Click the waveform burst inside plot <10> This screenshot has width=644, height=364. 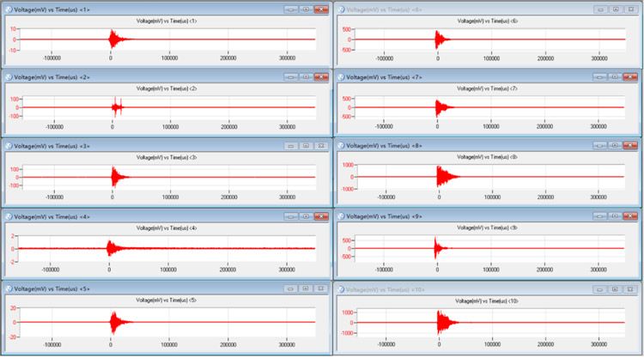coord(441,322)
